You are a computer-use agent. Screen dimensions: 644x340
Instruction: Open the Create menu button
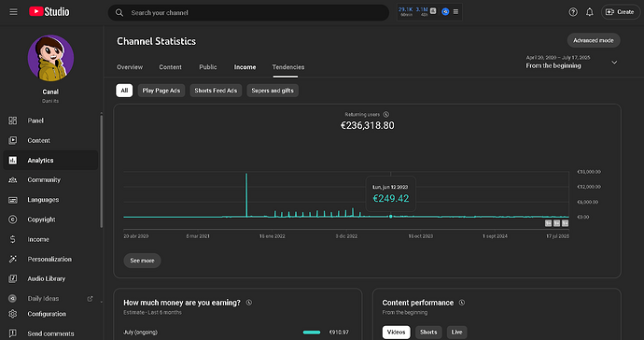pos(621,12)
